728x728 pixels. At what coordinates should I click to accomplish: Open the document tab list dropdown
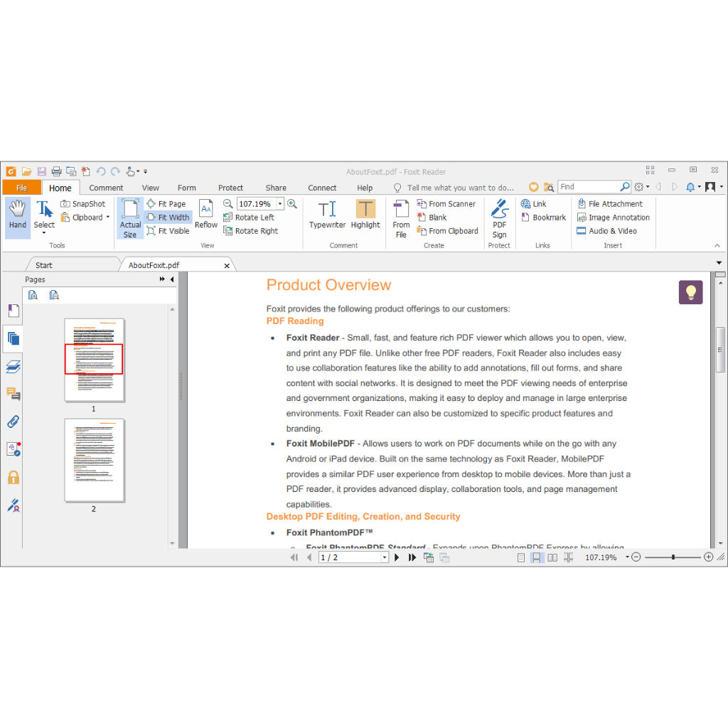pos(719,263)
